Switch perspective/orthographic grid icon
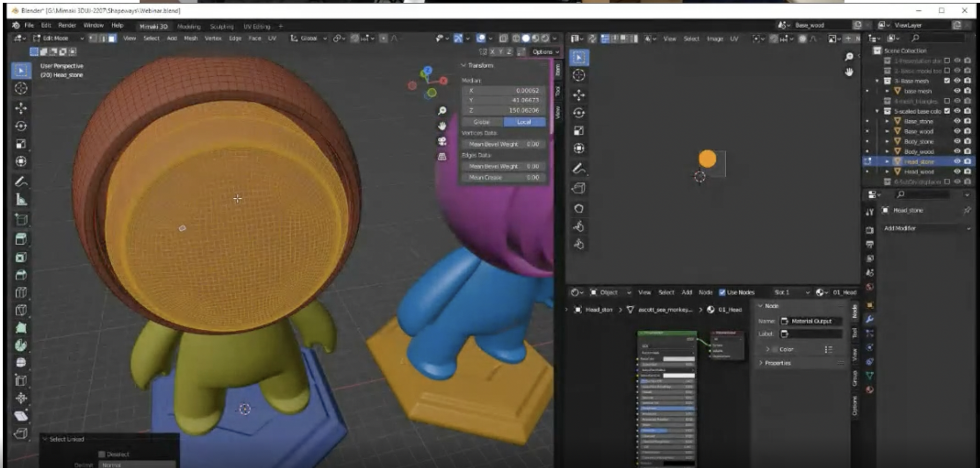Screen dimensions: 980x468 (x=442, y=157)
